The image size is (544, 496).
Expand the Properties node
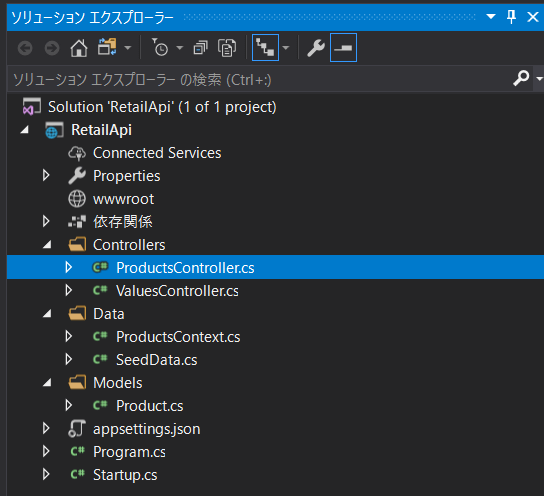point(46,176)
